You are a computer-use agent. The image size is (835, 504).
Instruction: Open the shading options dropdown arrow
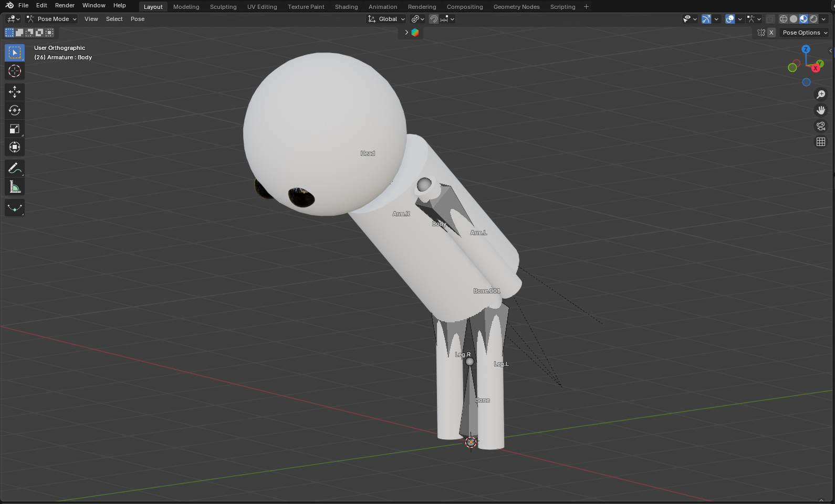[823, 19]
